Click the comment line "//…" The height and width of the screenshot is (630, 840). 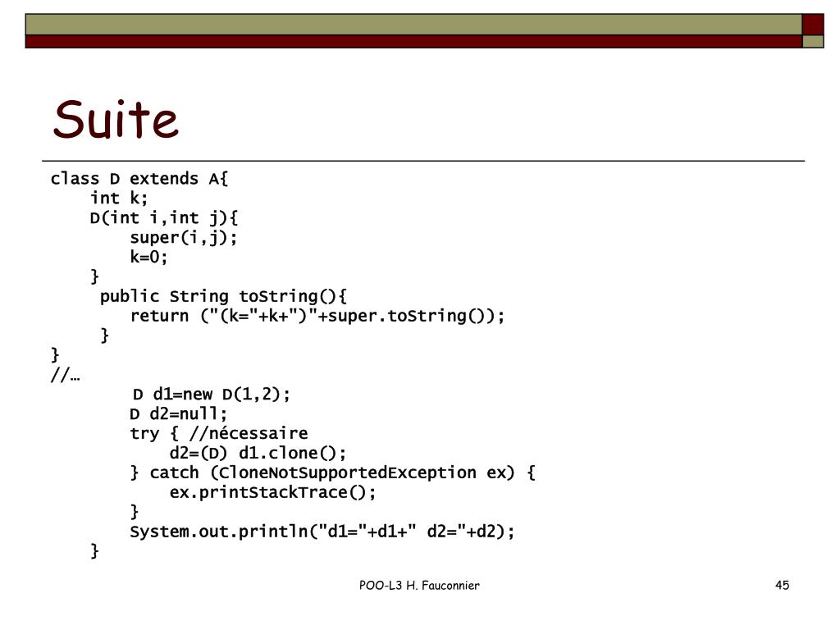[65, 374]
